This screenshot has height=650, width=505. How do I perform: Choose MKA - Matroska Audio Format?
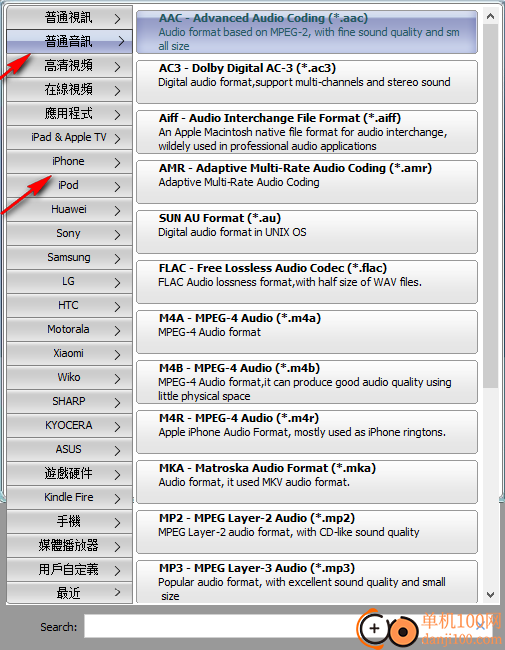pos(307,482)
